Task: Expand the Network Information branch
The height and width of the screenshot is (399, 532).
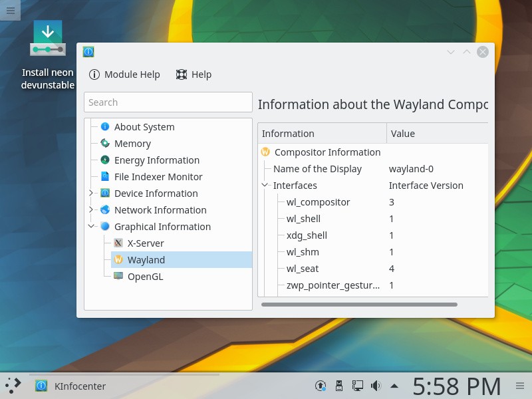Action: pyautogui.click(x=91, y=209)
